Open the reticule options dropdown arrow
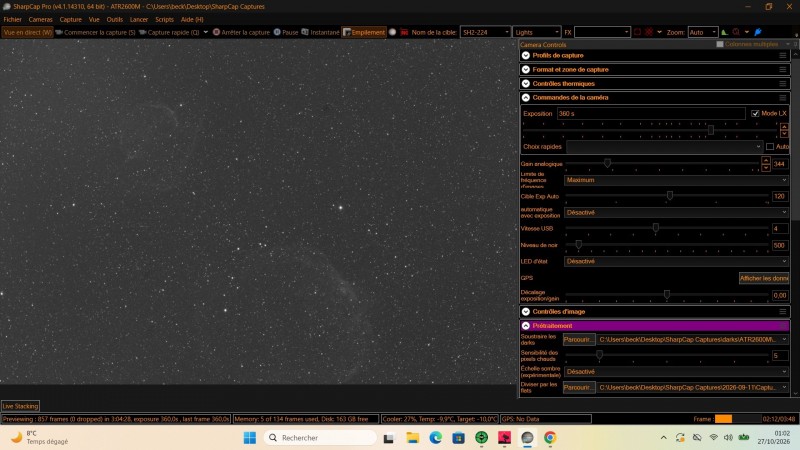Image resolution: width=800 pixels, height=450 pixels. (659, 32)
